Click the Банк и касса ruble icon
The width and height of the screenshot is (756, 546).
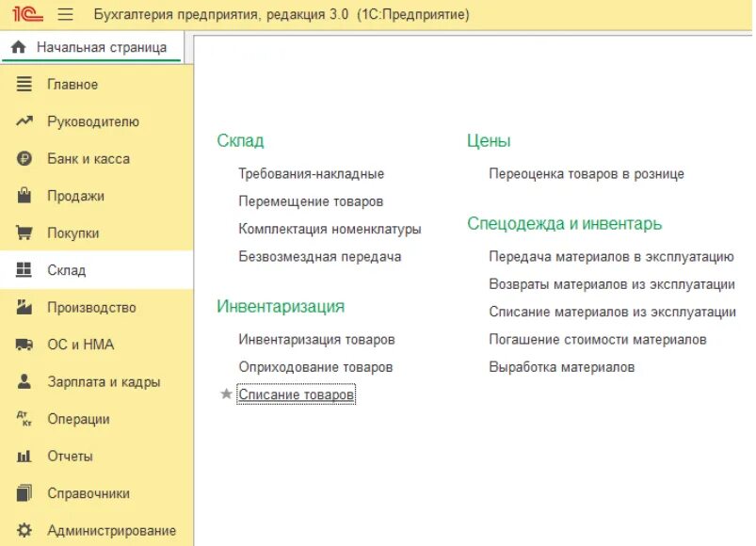click(x=24, y=158)
